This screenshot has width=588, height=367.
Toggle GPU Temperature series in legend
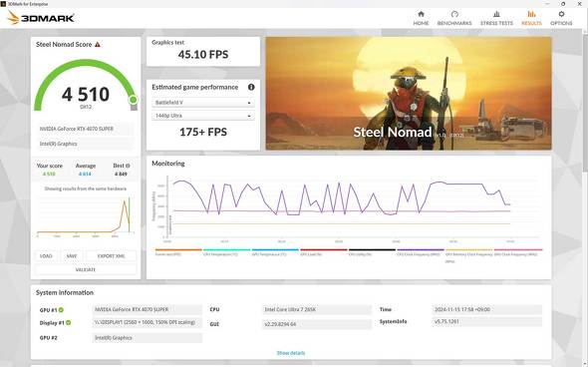point(275,252)
